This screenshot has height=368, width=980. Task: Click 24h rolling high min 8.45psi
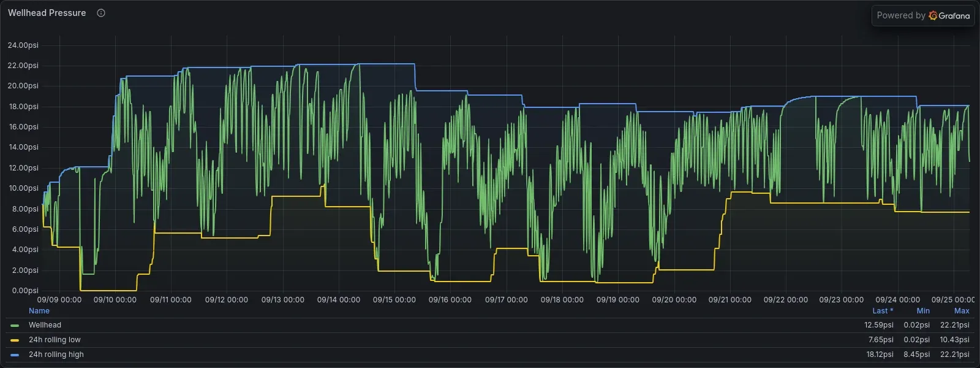point(917,355)
